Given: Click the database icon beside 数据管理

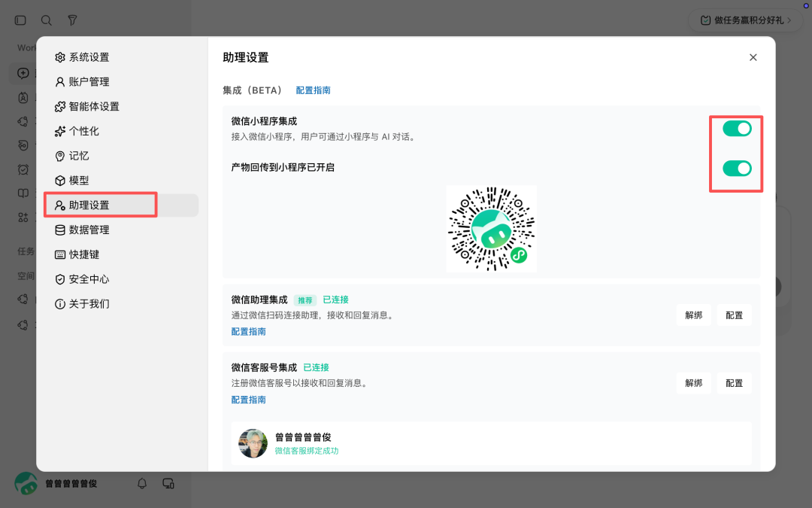Looking at the screenshot, I should [60, 230].
